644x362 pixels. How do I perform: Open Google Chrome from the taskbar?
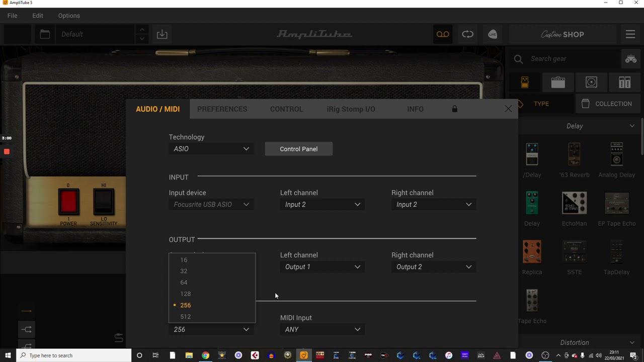[x=205, y=355]
